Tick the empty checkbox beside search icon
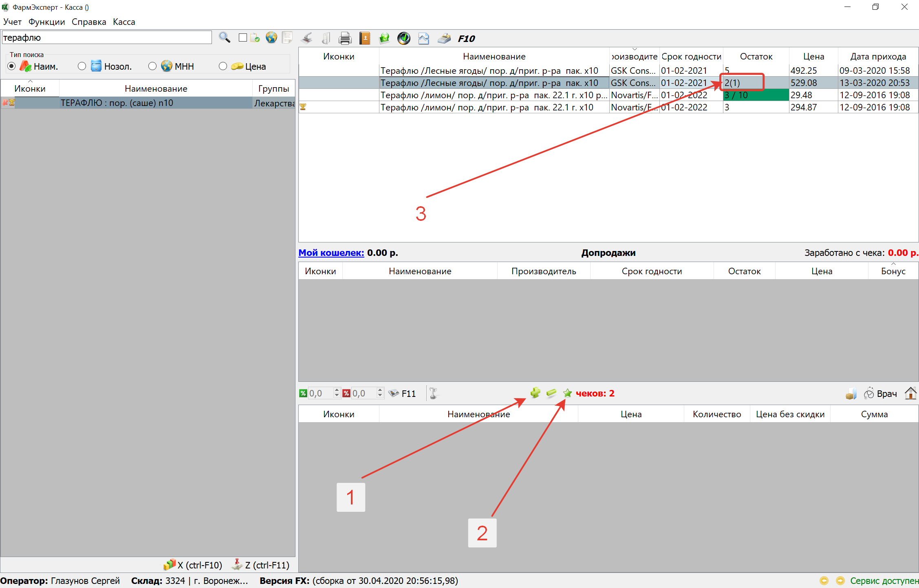Viewport: 919px width, 588px height. click(x=243, y=38)
